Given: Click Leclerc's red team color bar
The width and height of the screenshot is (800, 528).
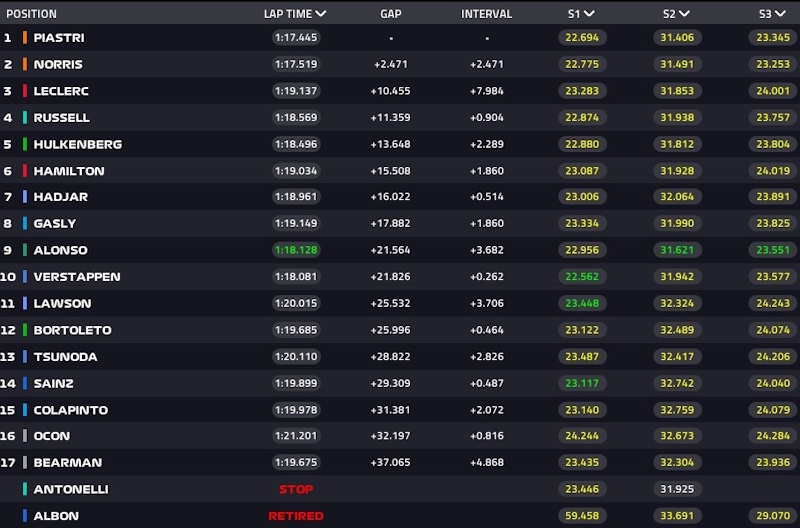Looking at the screenshot, I should (24, 91).
